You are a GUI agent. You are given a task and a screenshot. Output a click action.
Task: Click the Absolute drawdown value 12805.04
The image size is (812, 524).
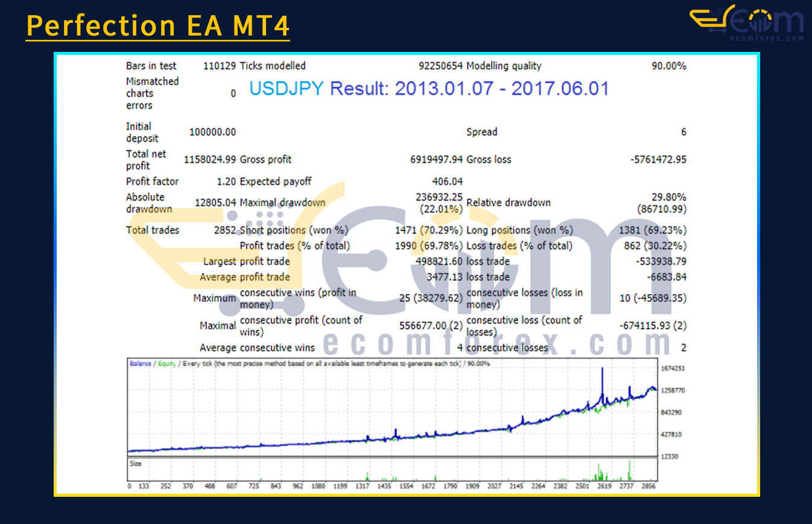point(215,203)
